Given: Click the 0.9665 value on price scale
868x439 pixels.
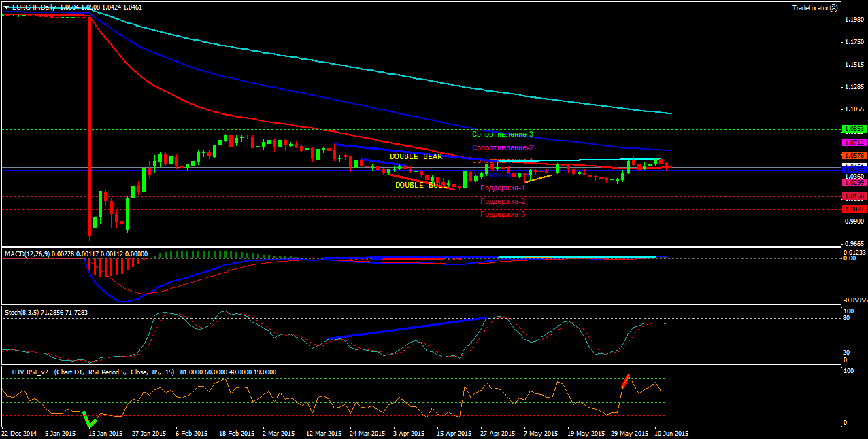Looking at the screenshot, I should tap(854, 243).
